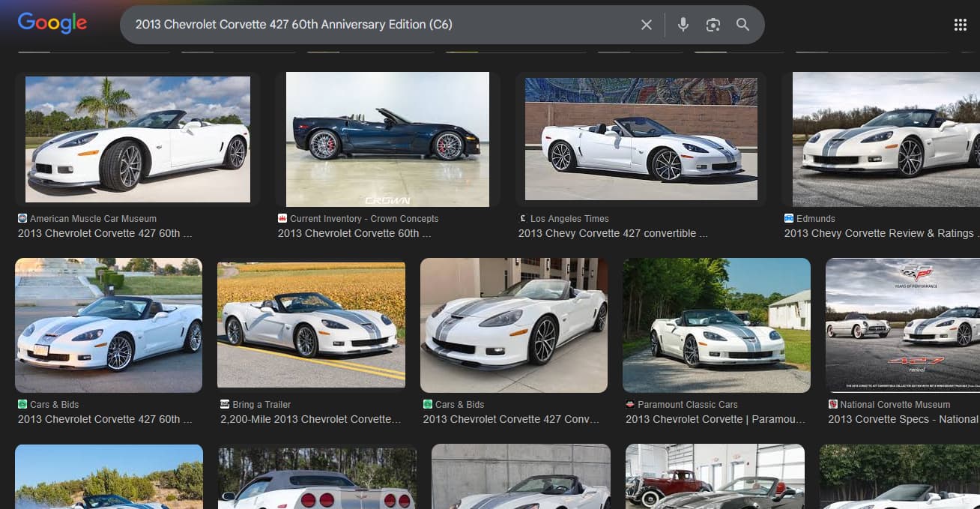Open the Google apps grid

pyautogui.click(x=960, y=25)
